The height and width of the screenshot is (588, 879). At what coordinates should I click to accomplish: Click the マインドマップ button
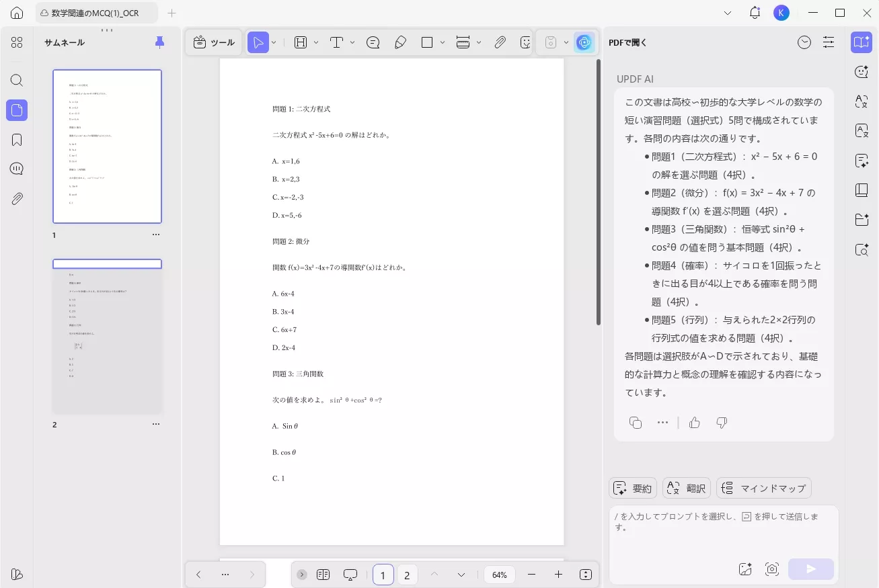[x=764, y=489]
